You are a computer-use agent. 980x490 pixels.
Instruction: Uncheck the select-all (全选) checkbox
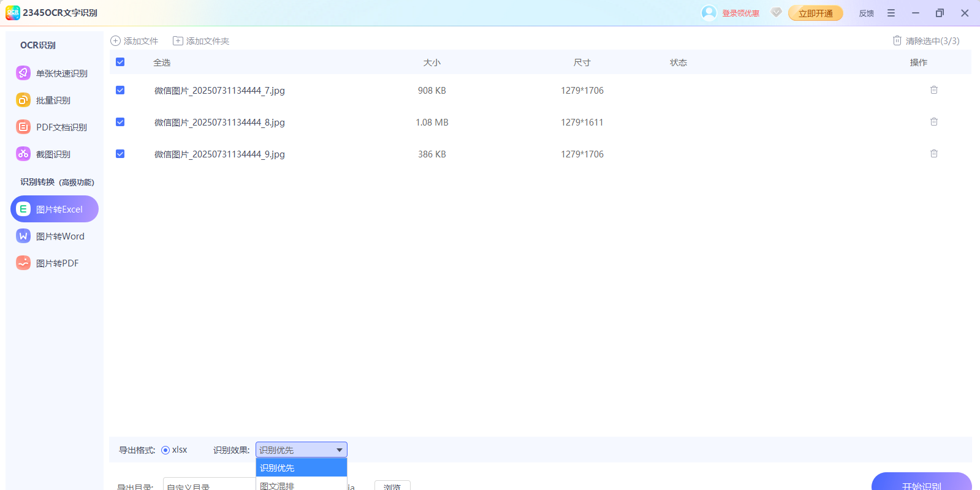pos(120,62)
